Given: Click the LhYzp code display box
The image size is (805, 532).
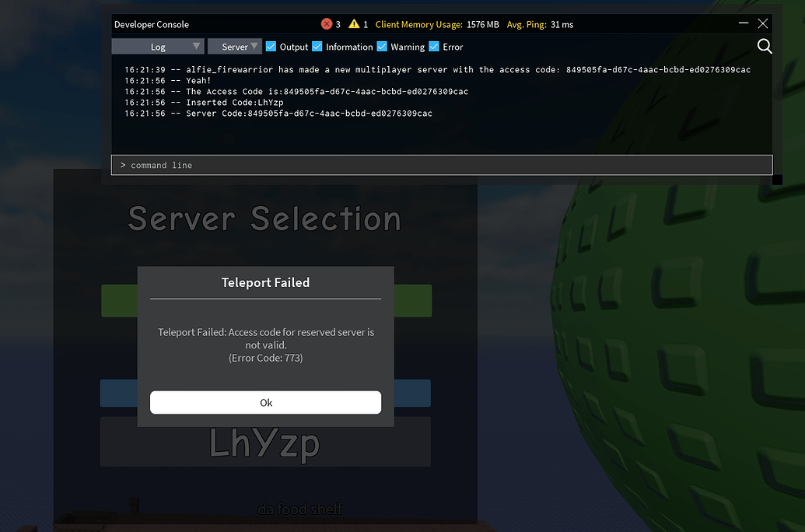Looking at the screenshot, I should (x=265, y=443).
